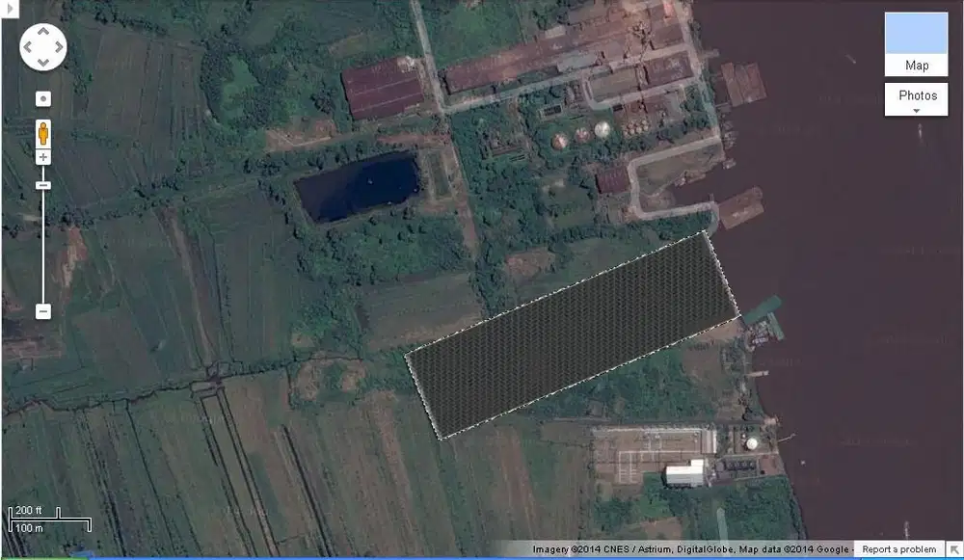Click the dark pond on the map
Screen dimensions: 964x560
[x=359, y=186]
